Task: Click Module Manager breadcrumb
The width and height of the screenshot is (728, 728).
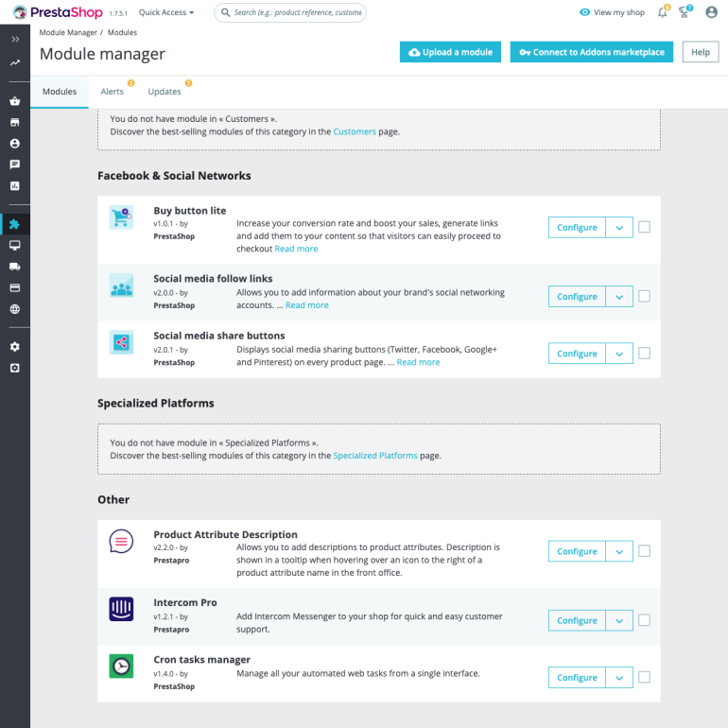Action: [68, 32]
